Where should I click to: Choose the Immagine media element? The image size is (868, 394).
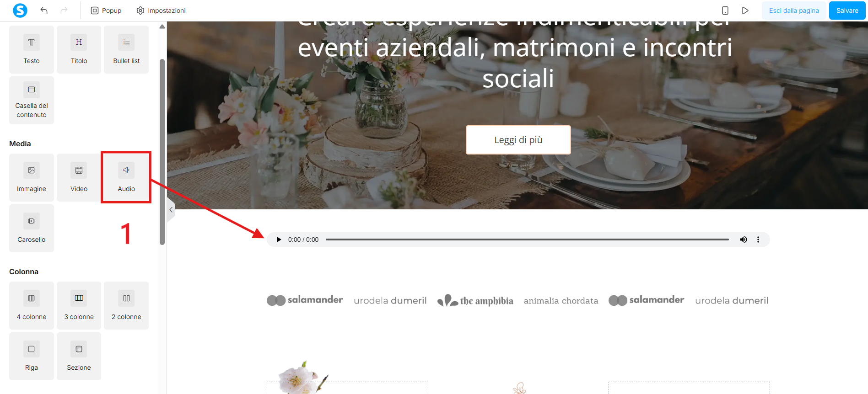point(32,177)
